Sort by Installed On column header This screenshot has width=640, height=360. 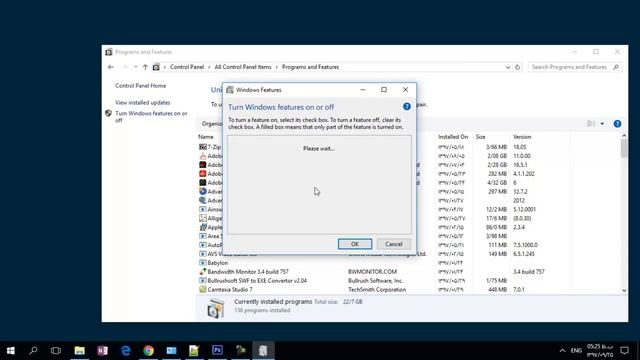tap(453, 137)
